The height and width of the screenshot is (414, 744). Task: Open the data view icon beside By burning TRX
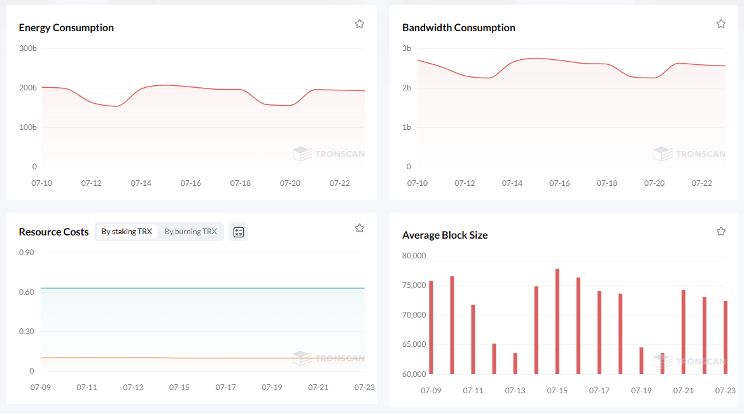click(238, 232)
